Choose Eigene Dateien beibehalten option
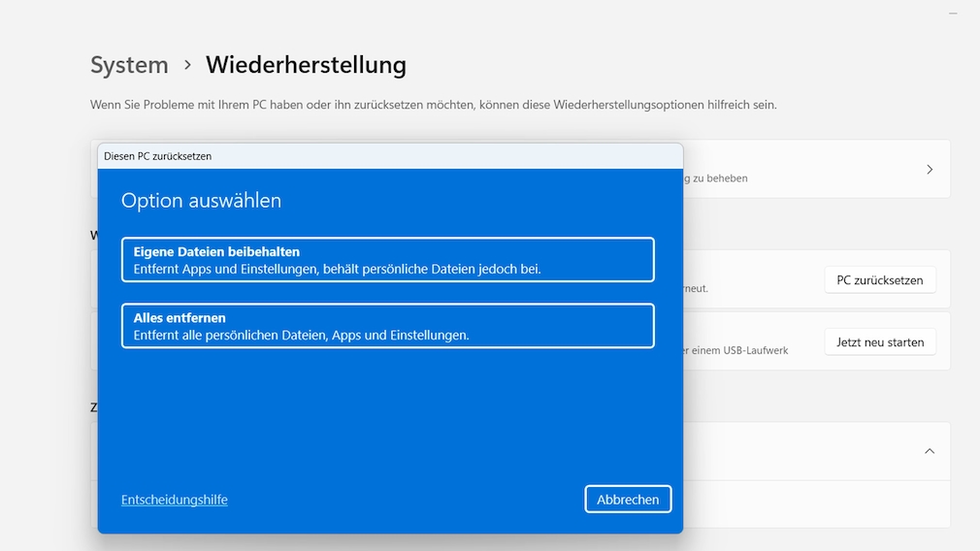This screenshot has height=551, width=980. 387,260
